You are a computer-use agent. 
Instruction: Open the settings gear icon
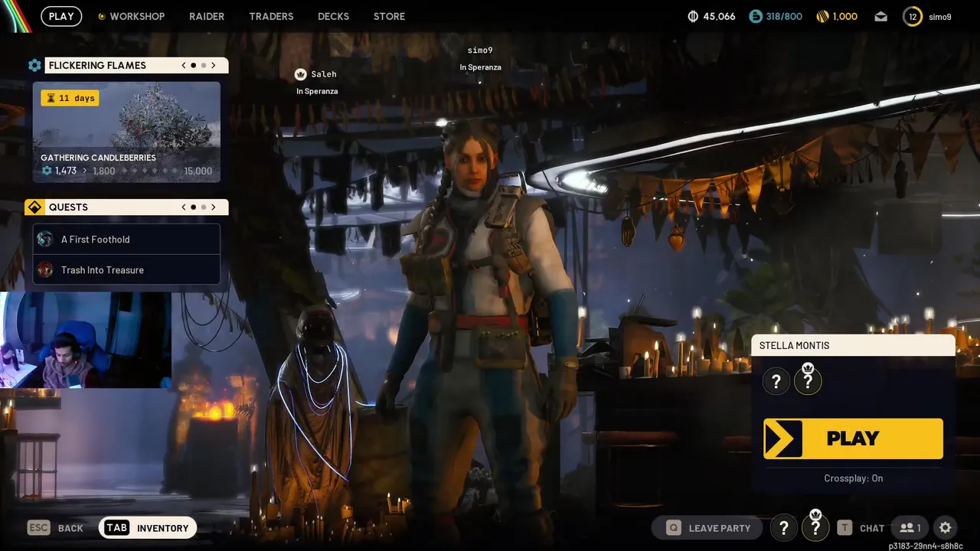(x=946, y=528)
